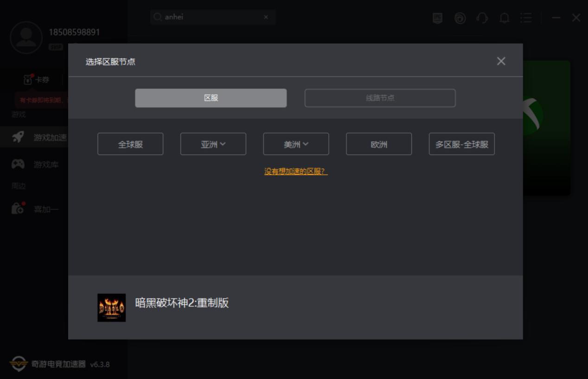This screenshot has height=379, width=588.
Task: Open the 卡券 coupon entry
Action: pyautogui.click(x=37, y=80)
